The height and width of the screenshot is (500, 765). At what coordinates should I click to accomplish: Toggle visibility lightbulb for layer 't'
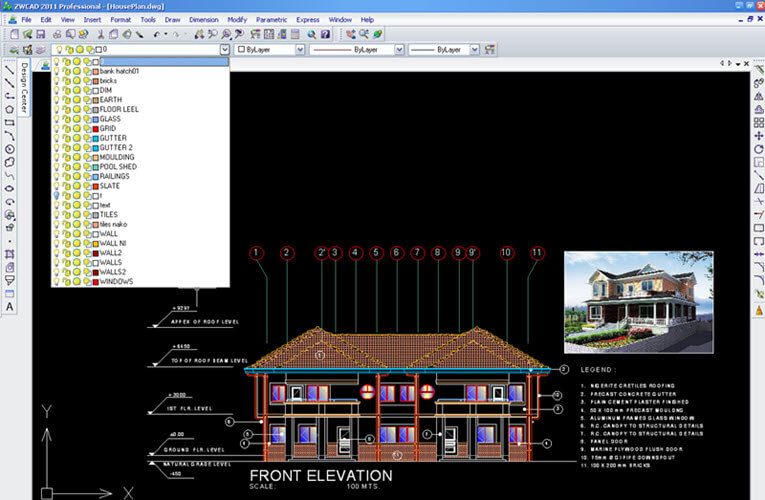coord(57,195)
